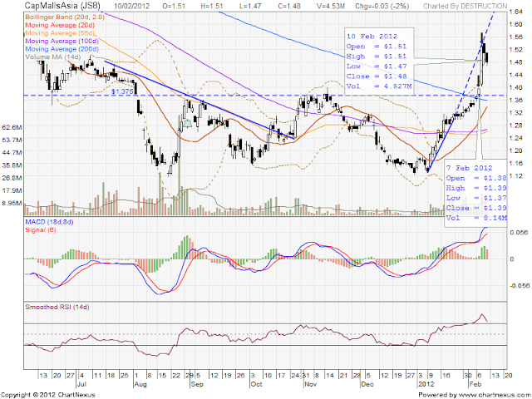
Task: Click Low = $1.37 in the 7 Feb box
Action: (x=476, y=198)
